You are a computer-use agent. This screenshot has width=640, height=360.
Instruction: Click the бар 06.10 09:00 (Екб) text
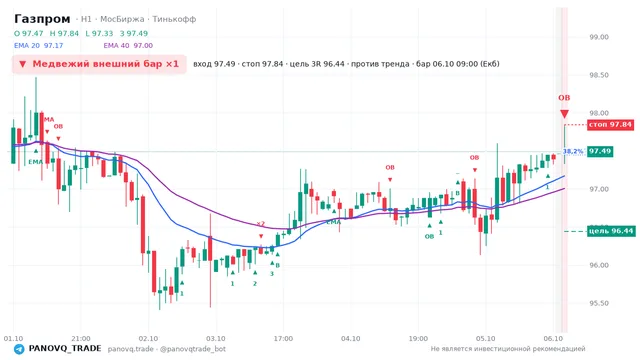point(458,64)
